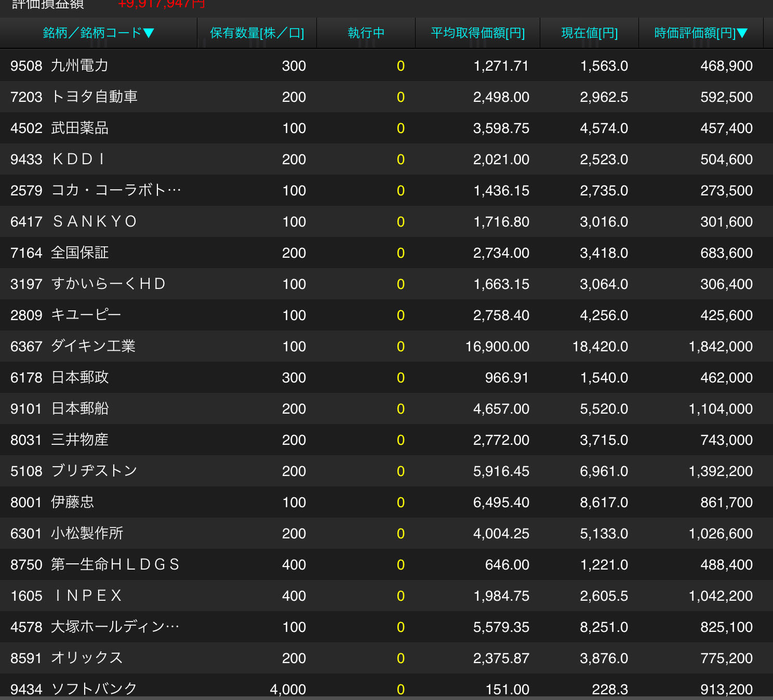Click the 保有数量[株／口] column header
Screen dimensions: 773x700
click(257, 33)
